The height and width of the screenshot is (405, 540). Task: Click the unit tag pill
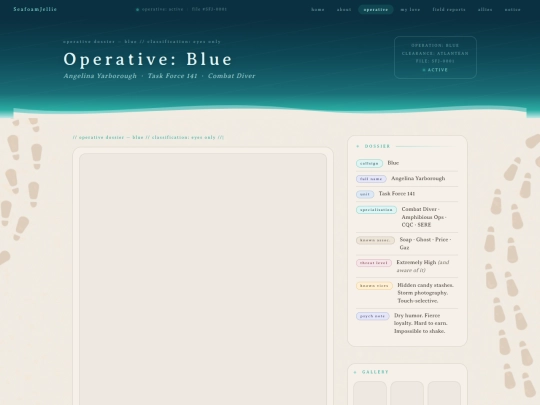(365, 194)
